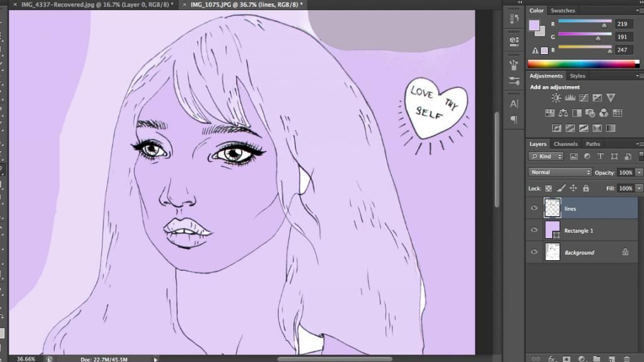Toggle lock image pixels brush icon
This screenshot has width=644, height=362.
pyautogui.click(x=561, y=188)
